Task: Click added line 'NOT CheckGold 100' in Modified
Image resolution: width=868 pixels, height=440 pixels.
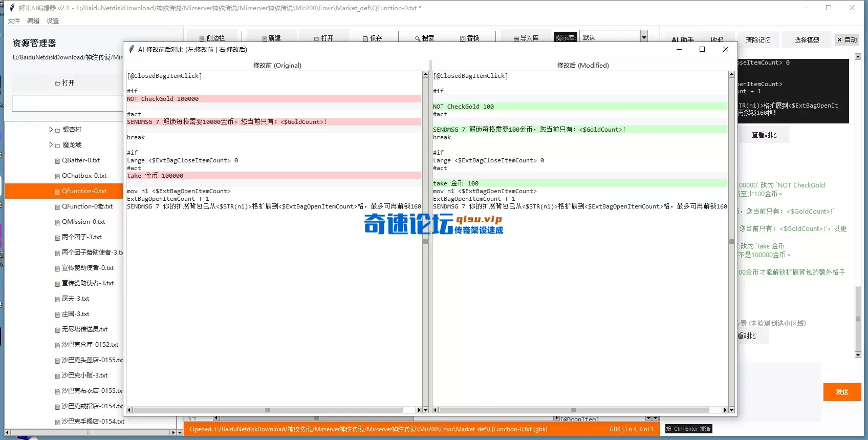Action: tap(580, 107)
